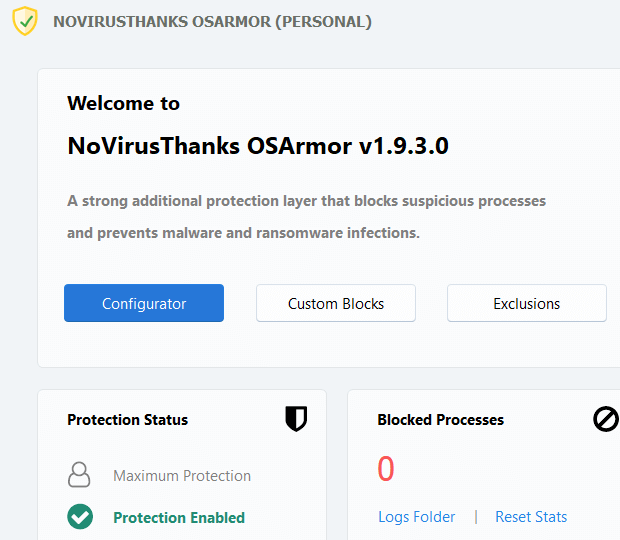This screenshot has height=540, width=620.
Task: Click the green checkmark protection icon
Action: (x=80, y=517)
